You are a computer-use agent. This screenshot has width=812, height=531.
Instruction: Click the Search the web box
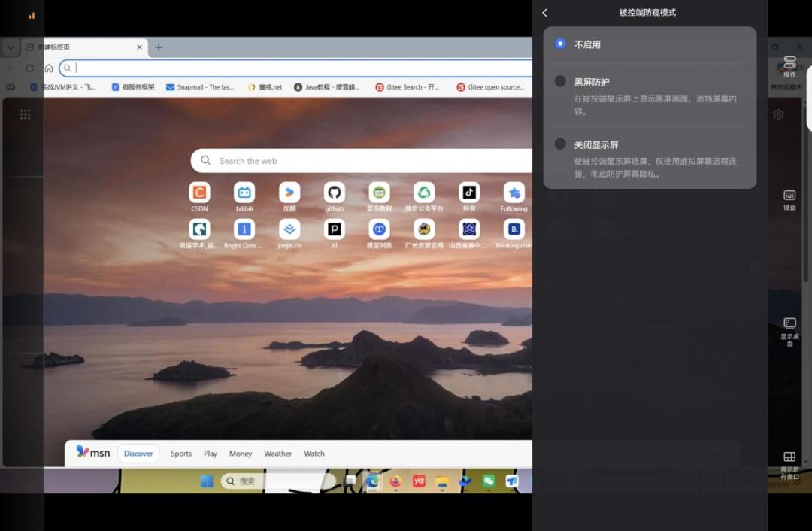[x=362, y=161]
